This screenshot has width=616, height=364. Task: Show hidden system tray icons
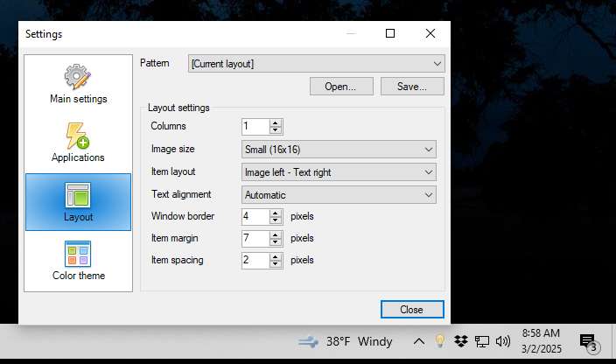(x=419, y=341)
